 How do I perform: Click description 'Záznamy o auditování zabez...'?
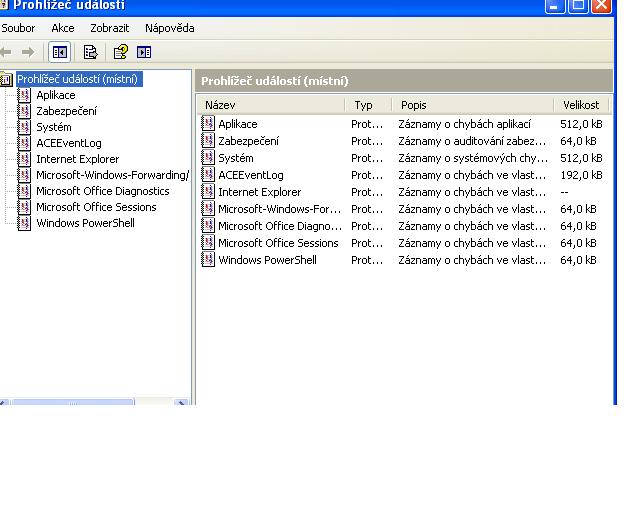(472, 141)
